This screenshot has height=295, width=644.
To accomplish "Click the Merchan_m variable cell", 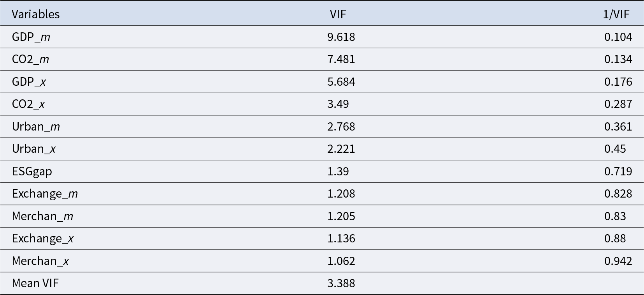I will pyautogui.click(x=42, y=216).
